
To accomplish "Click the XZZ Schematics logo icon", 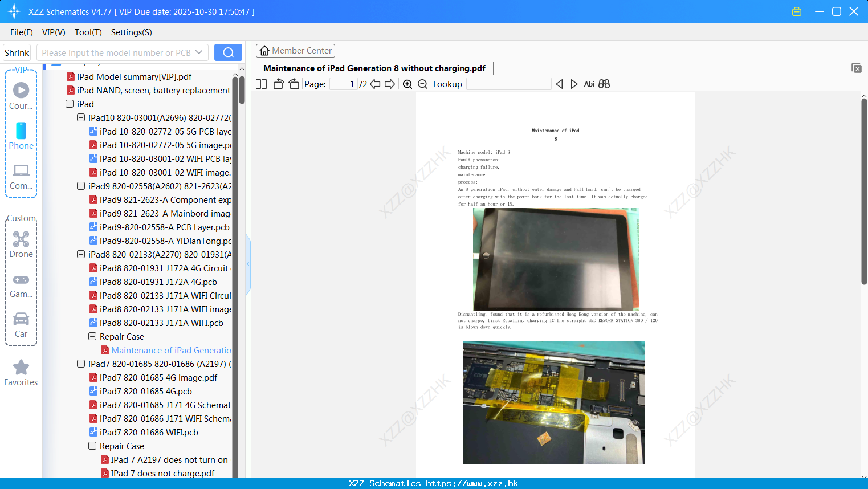I will point(14,11).
